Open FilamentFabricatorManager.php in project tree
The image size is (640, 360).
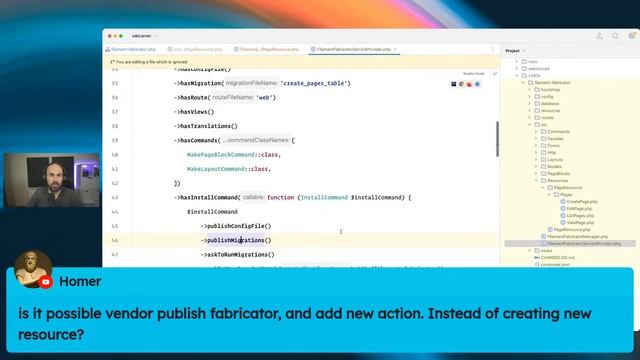click(575, 237)
